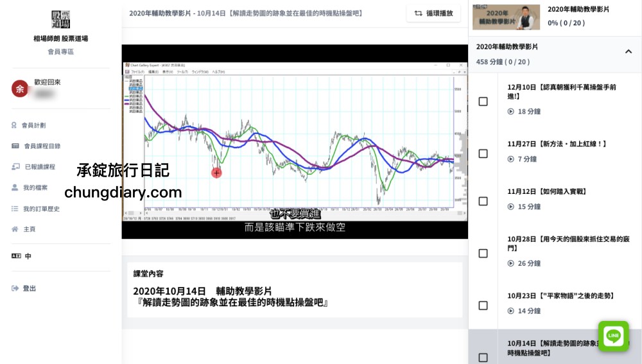Screen dimensions: 642x364
Task: Go to 主頁 from the sidebar
Action: [29, 229]
